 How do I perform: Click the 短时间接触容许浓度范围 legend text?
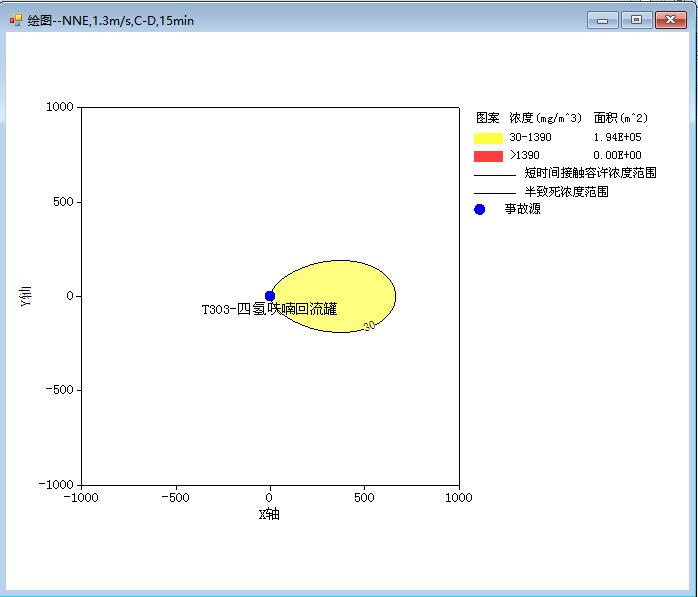(590, 173)
